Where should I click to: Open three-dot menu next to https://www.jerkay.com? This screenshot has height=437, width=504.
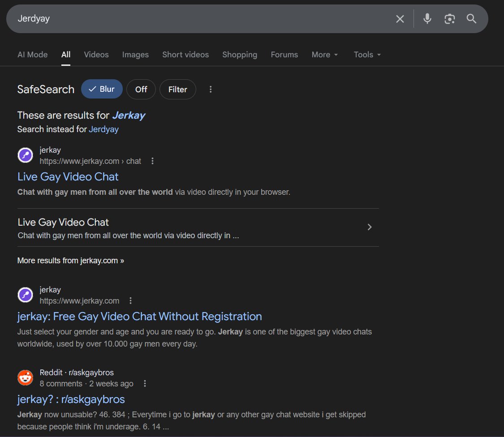pyautogui.click(x=130, y=301)
